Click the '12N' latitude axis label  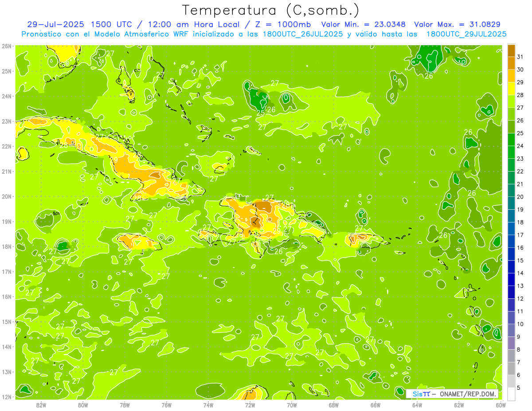pyautogui.click(x=7, y=397)
